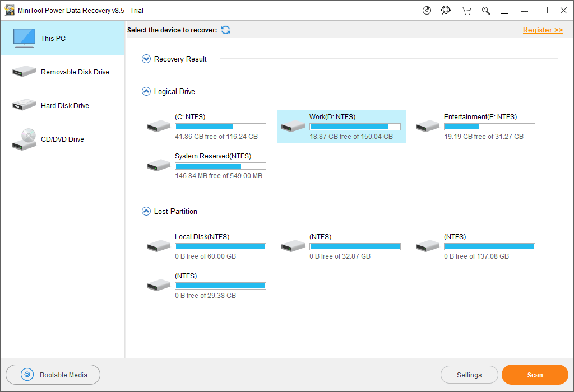Open the Settings button
Viewport: 574px width, 392px height.
click(x=469, y=375)
